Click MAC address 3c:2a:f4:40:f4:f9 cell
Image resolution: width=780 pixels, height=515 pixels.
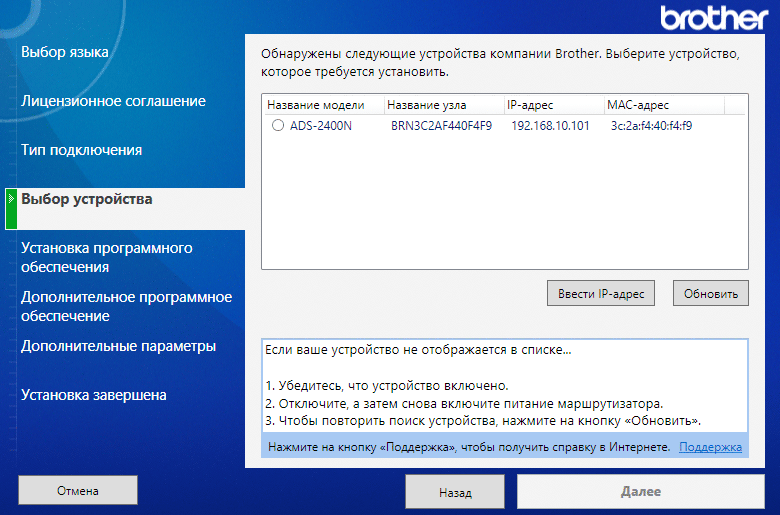pos(651,125)
